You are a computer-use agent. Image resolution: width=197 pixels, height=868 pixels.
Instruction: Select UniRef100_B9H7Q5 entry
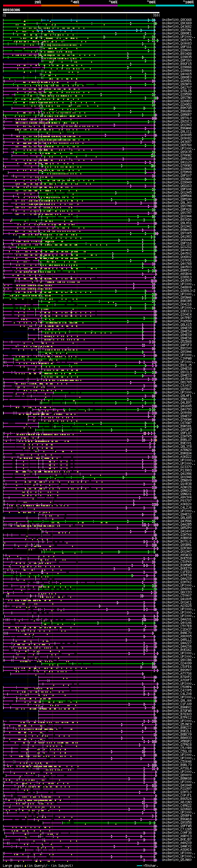[x=177, y=108]
